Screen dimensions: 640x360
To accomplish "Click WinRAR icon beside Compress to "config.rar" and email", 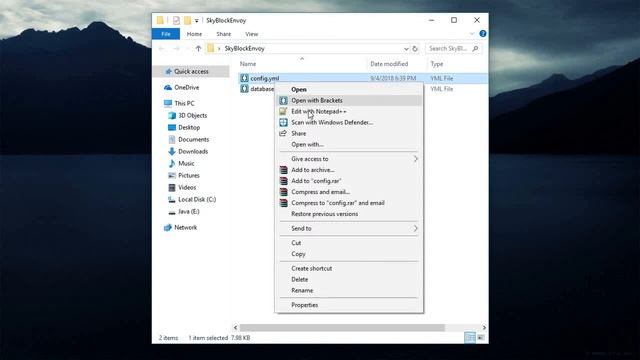I will 283,203.
